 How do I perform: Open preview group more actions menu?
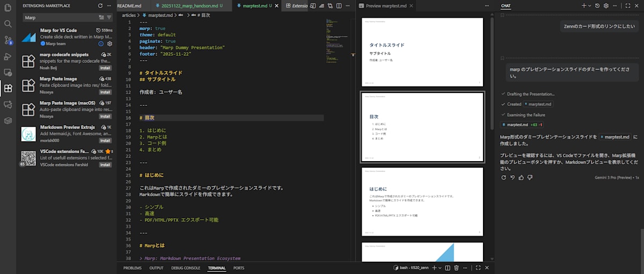pos(487,5)
